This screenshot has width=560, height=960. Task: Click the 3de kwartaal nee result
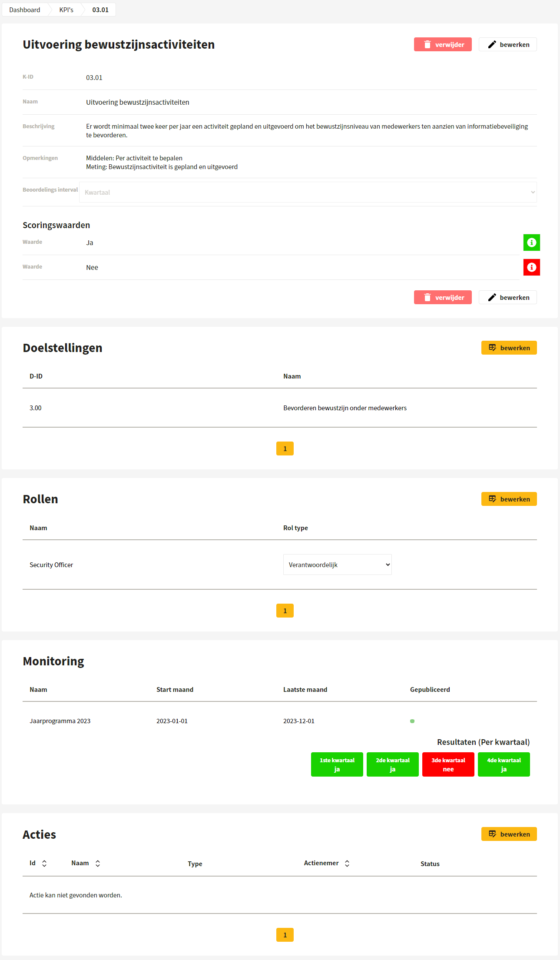[448, 764]
